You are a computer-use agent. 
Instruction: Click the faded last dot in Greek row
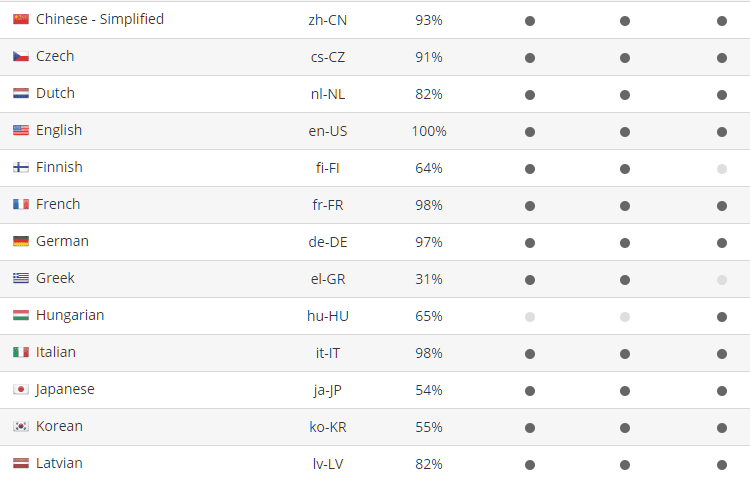pos(722,280)
